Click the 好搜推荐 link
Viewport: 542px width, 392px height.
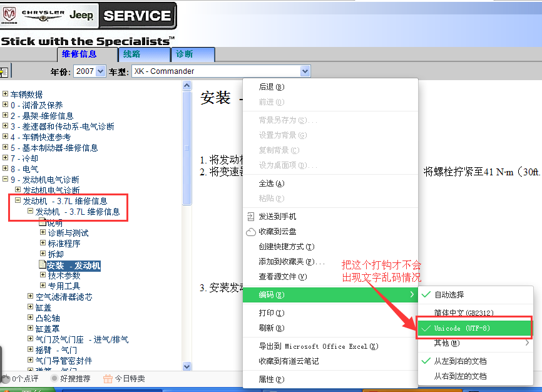pyautogui.click(x=75, y=379)
